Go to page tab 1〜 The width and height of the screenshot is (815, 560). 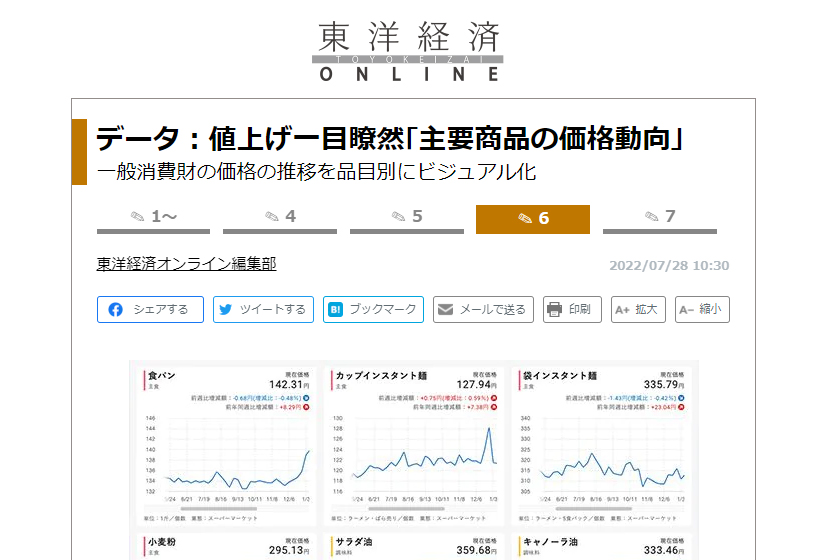(153, 218)
